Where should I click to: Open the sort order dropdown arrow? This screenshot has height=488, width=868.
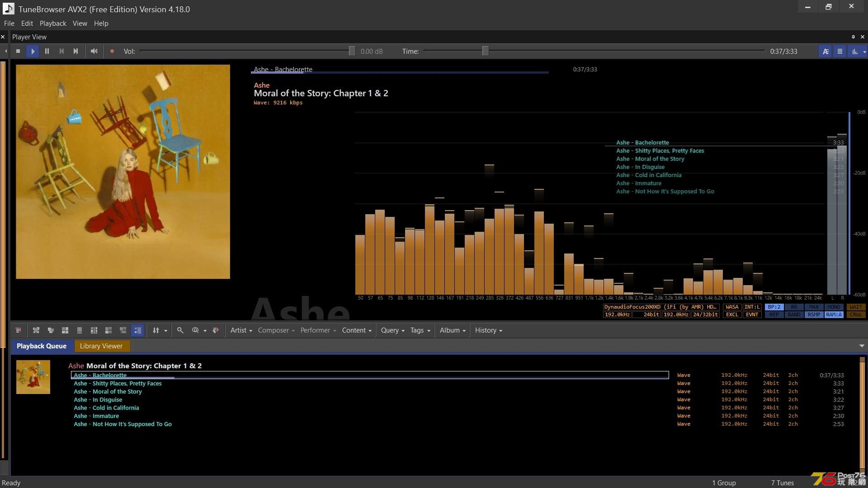point(165,331)
